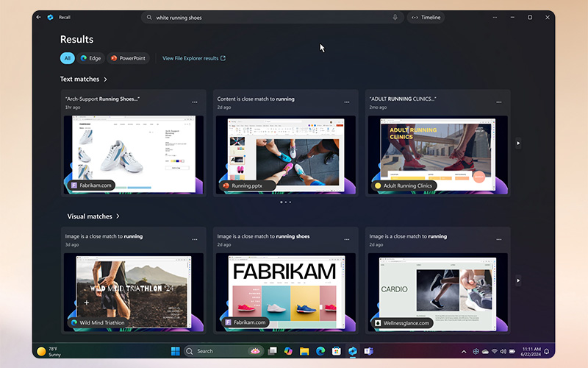Launch Microsoft Edge from the taskbar
This screenshot has height=368, width=588.
click(320, 351)
